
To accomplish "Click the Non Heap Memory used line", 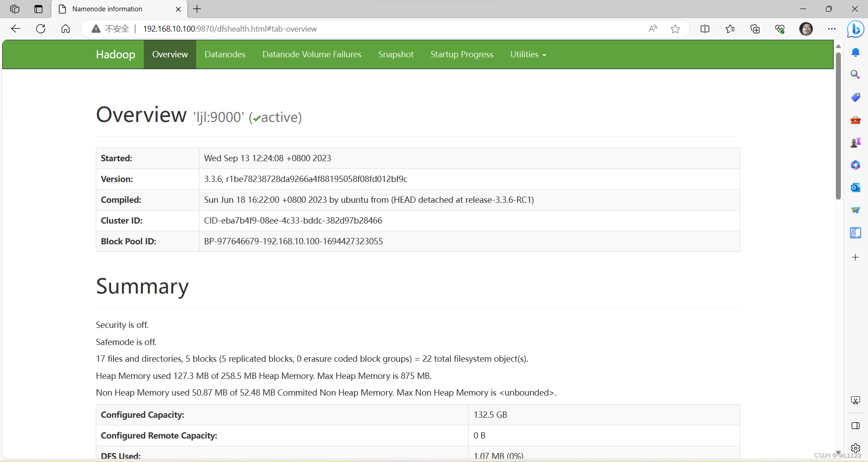I will tap(326, 393).
